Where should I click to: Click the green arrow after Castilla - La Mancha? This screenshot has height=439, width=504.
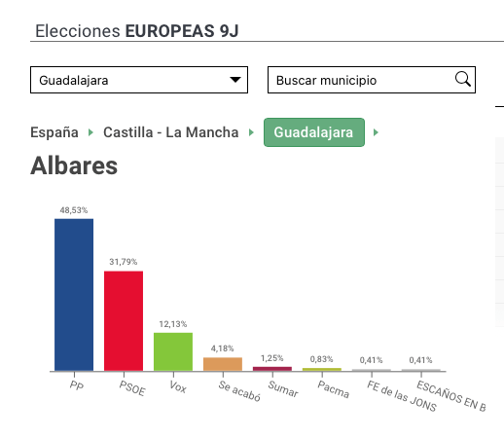tap(251, 132)
